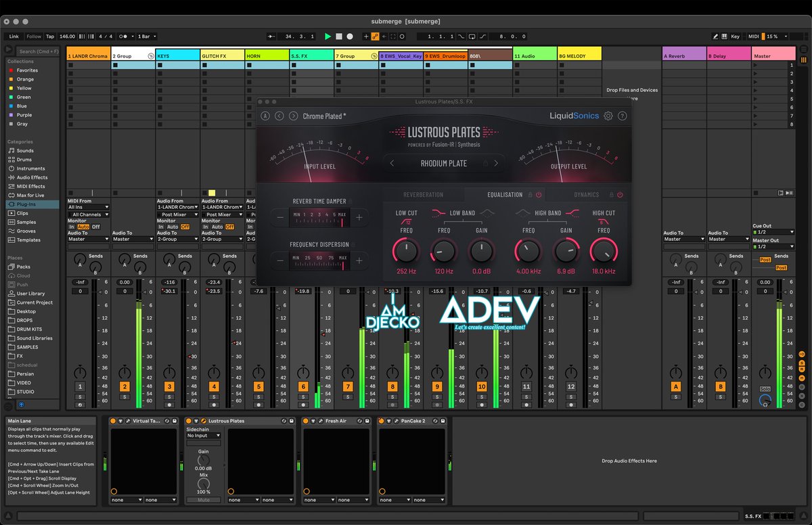Toggle the Link button in the control bar
The height and width of the screenshot is (525, 812).
coord(14,37)
